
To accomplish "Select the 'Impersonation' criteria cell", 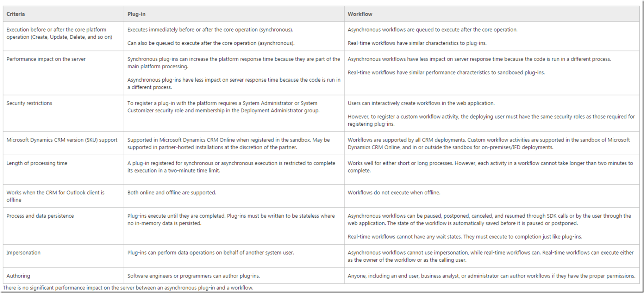I will 24,253.
